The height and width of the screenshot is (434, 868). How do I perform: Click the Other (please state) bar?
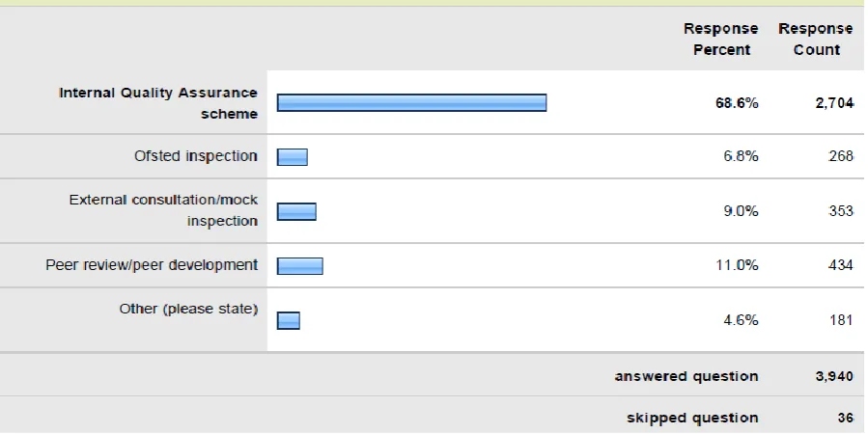[289, 320]
